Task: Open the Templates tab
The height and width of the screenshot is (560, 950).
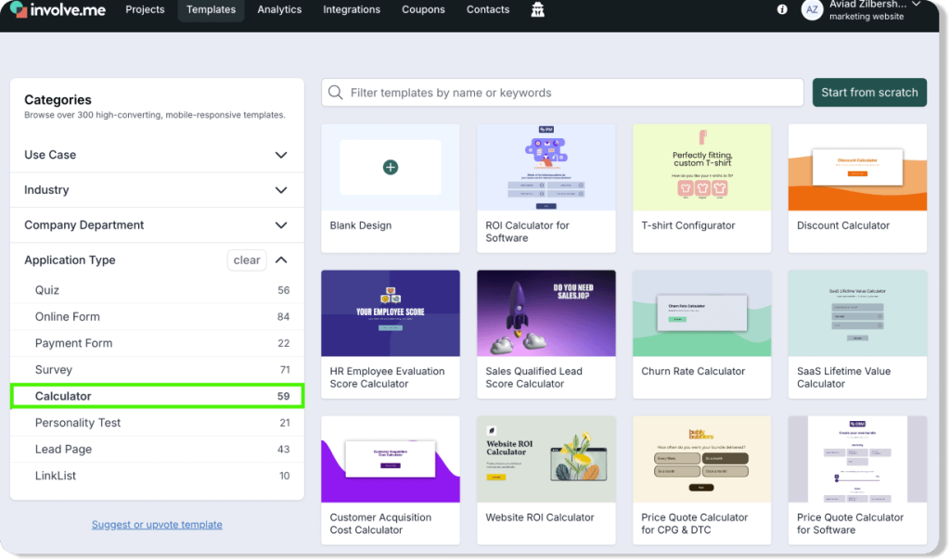Action: pos(211,9)
